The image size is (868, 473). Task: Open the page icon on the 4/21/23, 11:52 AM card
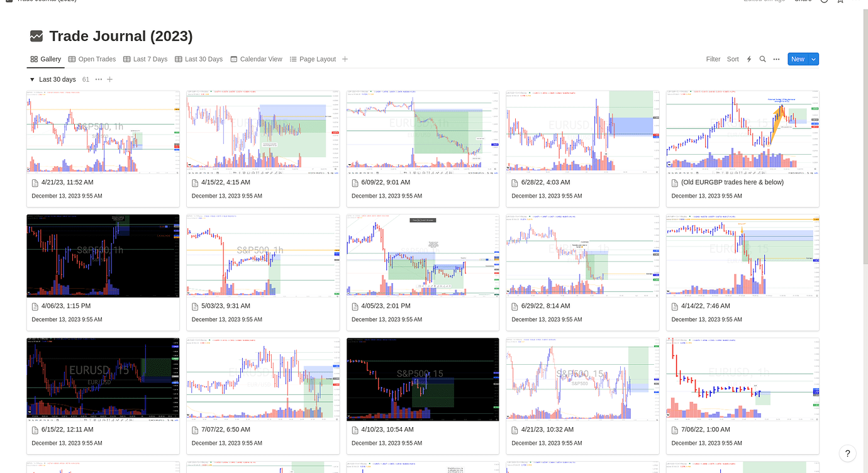[x=35, y=183]
